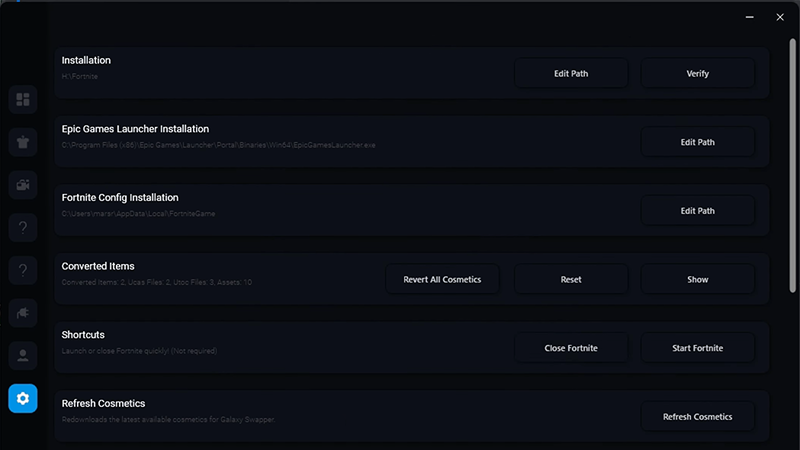Screen dimensions: 800x450
Task: Click the Verify button
Action: pos(697,73)
